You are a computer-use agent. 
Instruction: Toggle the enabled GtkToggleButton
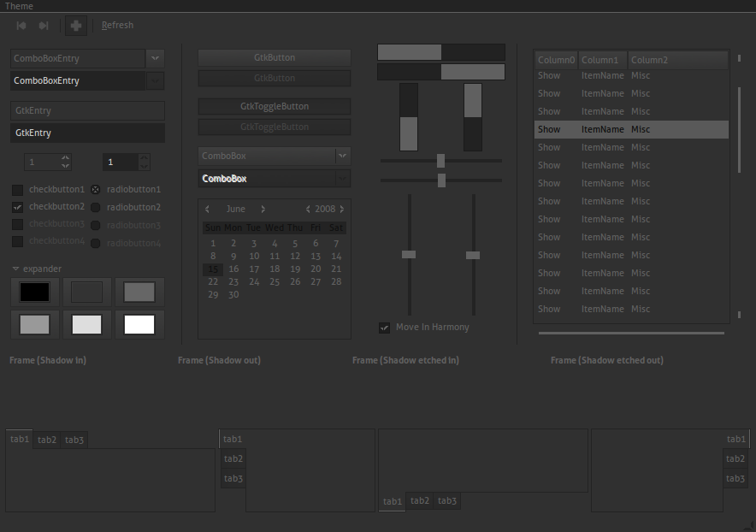tap(275, 106)
